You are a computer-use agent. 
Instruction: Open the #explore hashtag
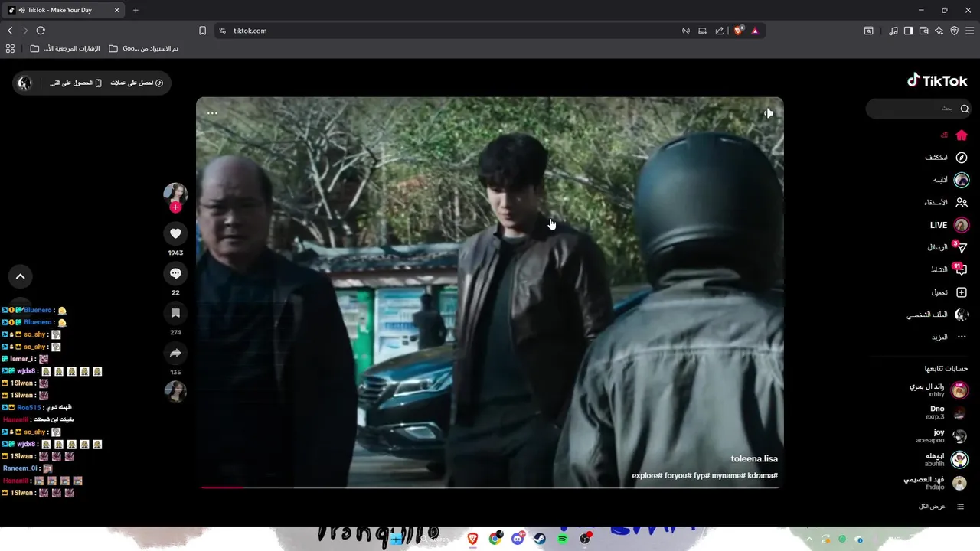(x=647, y=475)
